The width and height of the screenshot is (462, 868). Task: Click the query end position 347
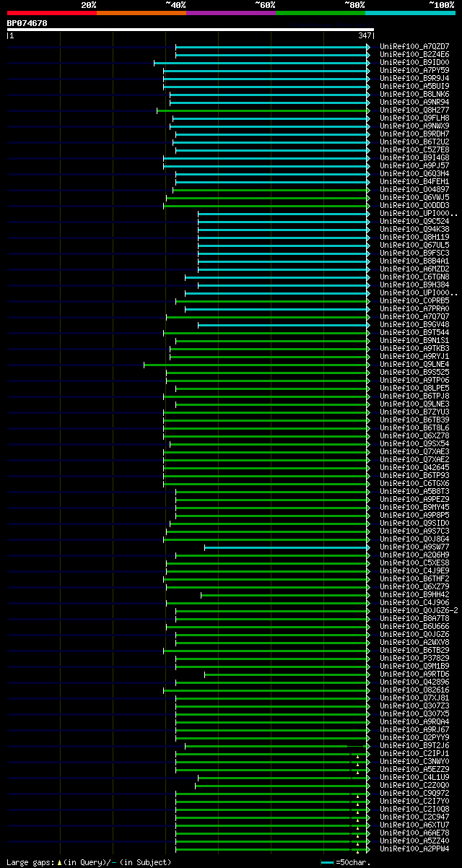coord(365,35)
